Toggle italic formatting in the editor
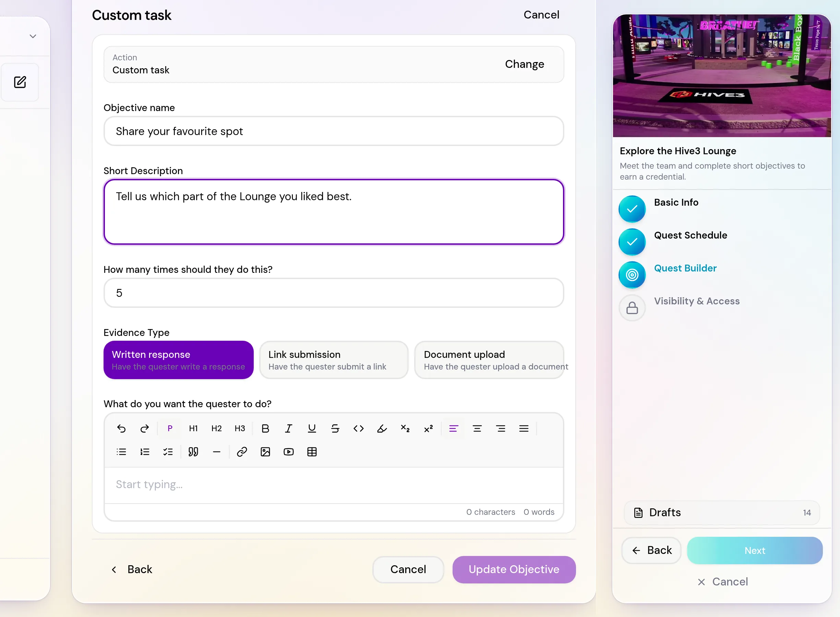Screen dimensions: 840x617 [288, 428]
